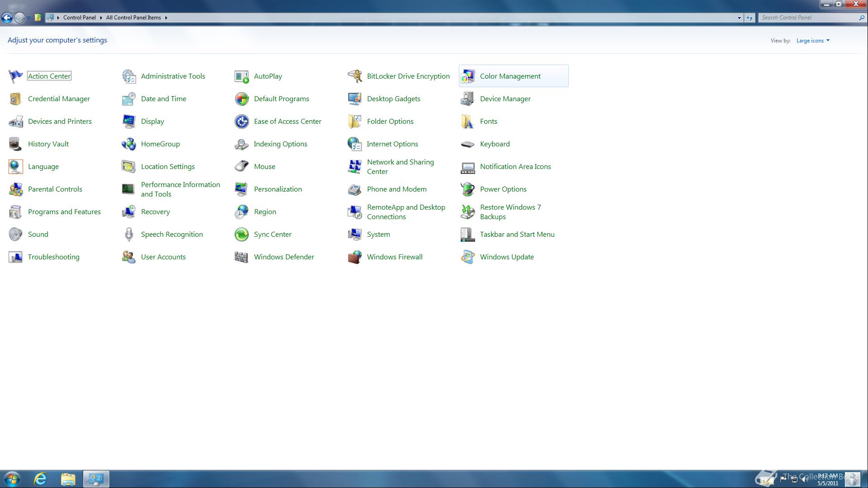Open the Internet Options link
868x488 pixels.
[392, 144]
